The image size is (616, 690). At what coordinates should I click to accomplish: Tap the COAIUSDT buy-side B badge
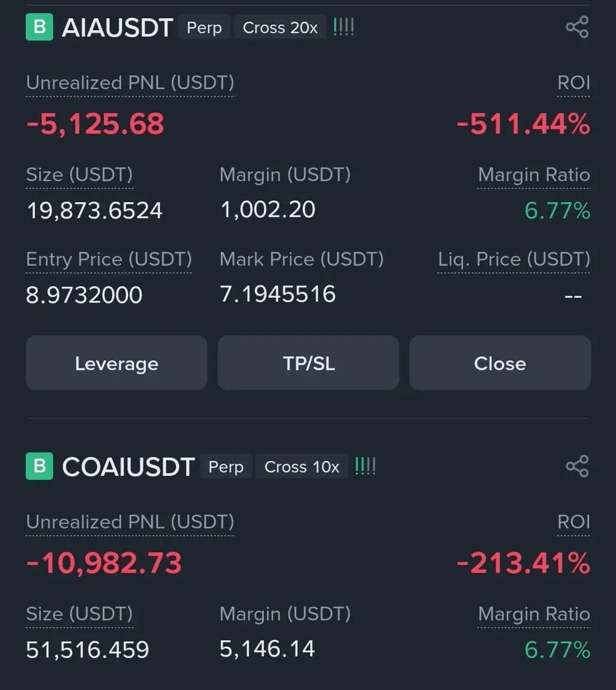(39, 466)
